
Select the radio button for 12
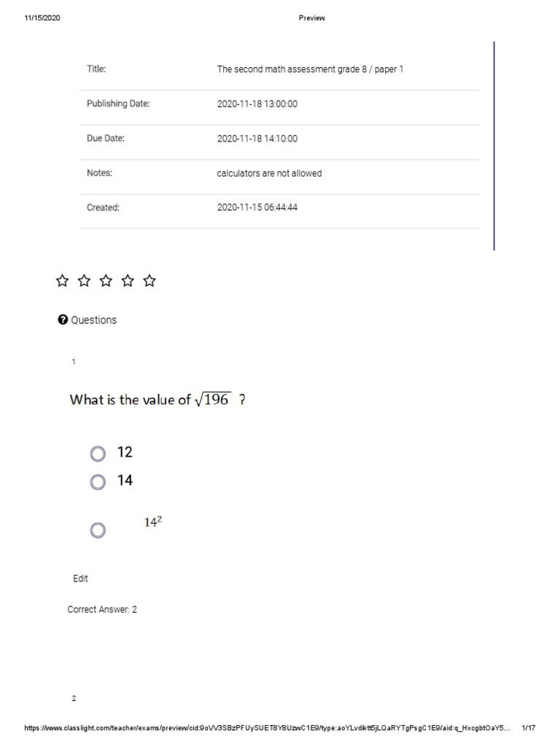coord(98,454)
